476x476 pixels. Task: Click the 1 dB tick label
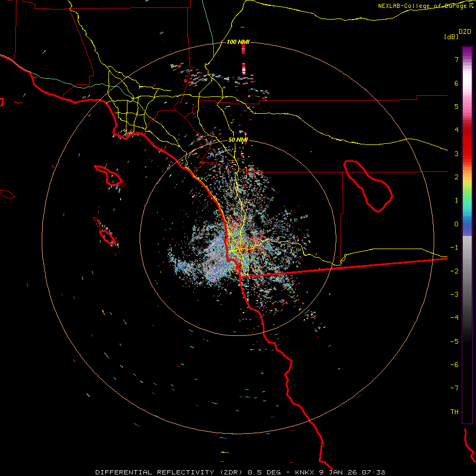coord(456,200)
